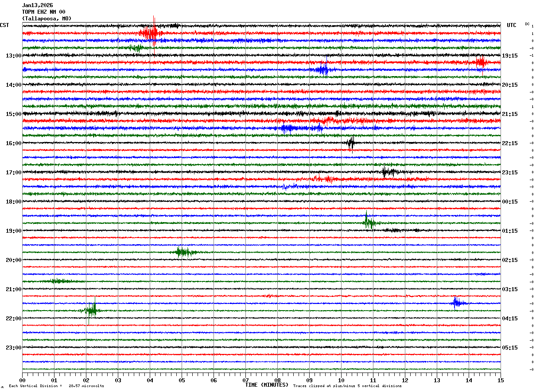Click the DC offset column header

[528, 24]
